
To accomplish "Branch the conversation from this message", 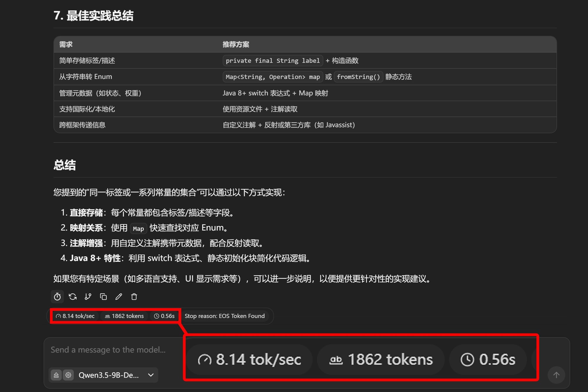I will point(88,297).
